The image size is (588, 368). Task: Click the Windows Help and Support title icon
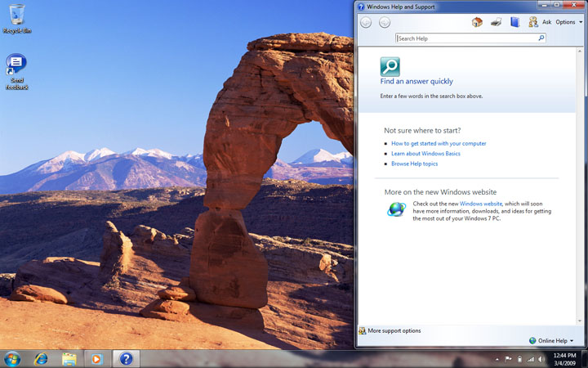pos(361,7)
